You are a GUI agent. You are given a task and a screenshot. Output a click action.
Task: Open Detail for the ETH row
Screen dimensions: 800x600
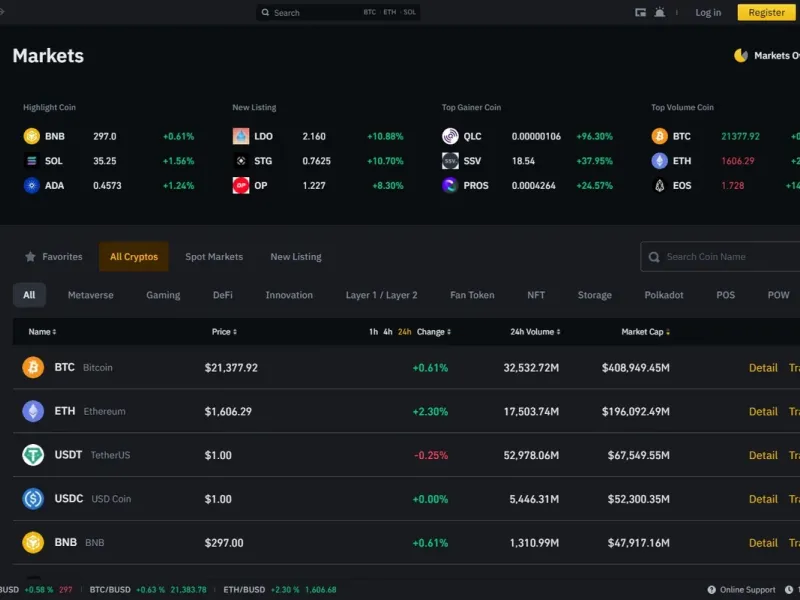point(763,411)
